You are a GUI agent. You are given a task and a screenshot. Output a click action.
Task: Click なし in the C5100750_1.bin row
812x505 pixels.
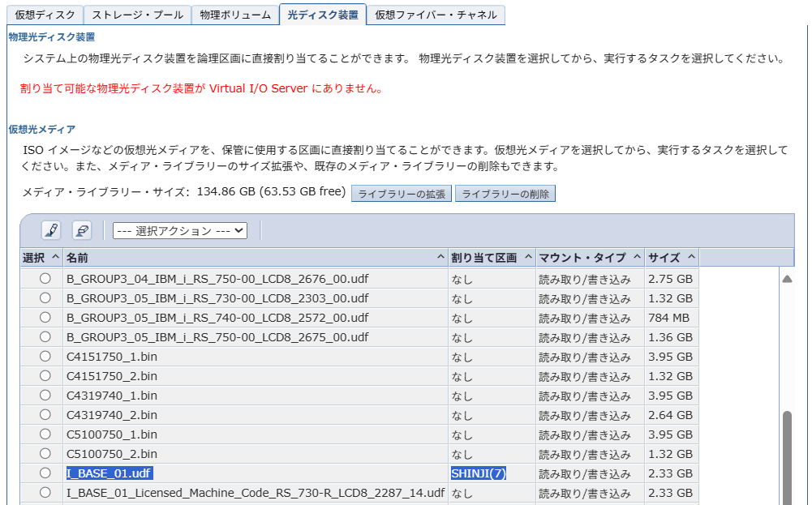coord(462,434)
